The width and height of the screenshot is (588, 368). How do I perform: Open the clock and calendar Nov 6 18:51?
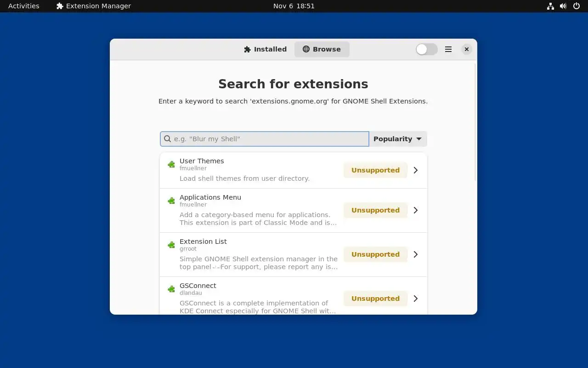294,6
